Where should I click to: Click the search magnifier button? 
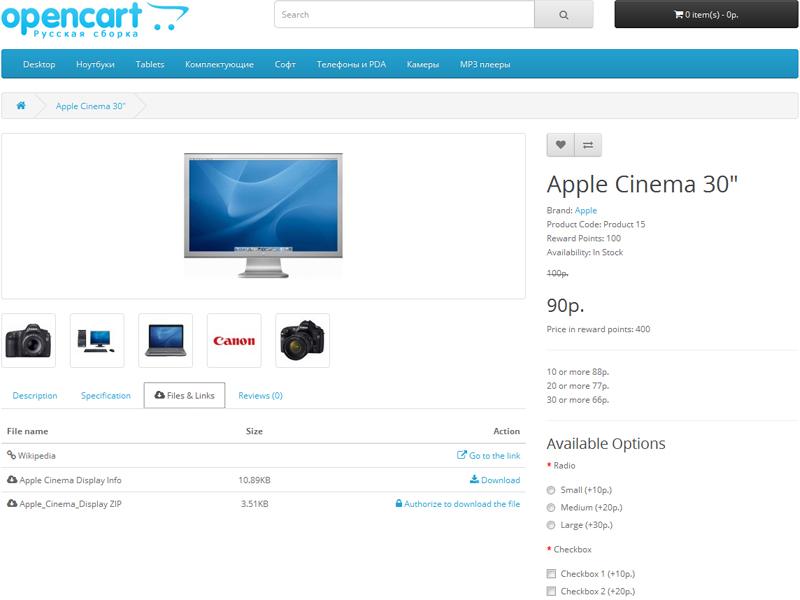[x=563, y=15]
